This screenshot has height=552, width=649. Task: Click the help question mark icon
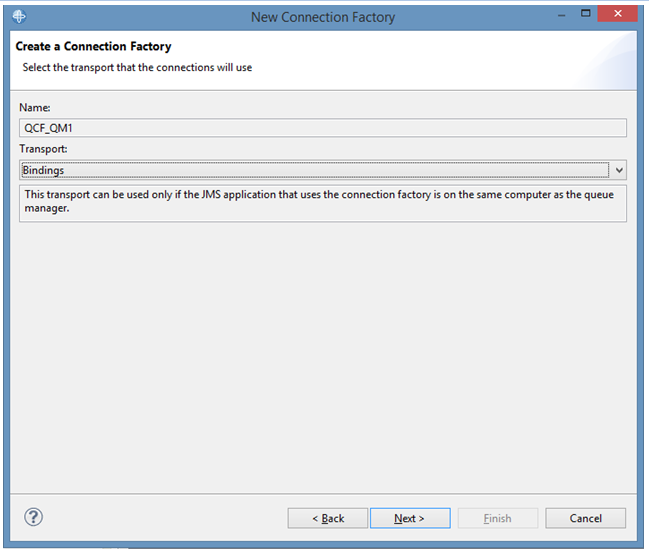coord(33,517)
